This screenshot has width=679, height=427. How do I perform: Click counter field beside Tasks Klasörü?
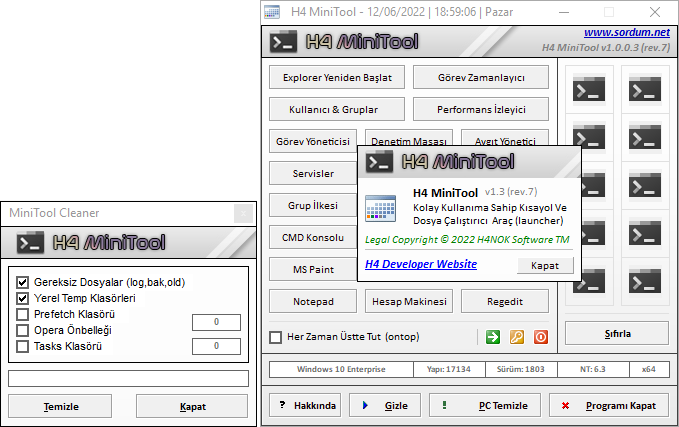pos(216,346)
